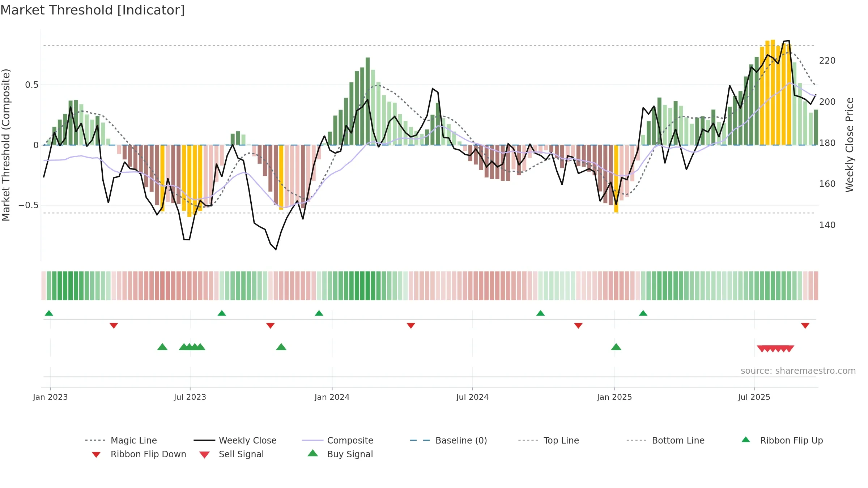Click the Weekly Close Price axis title
The image size is (868, 488).
[850, 145]
